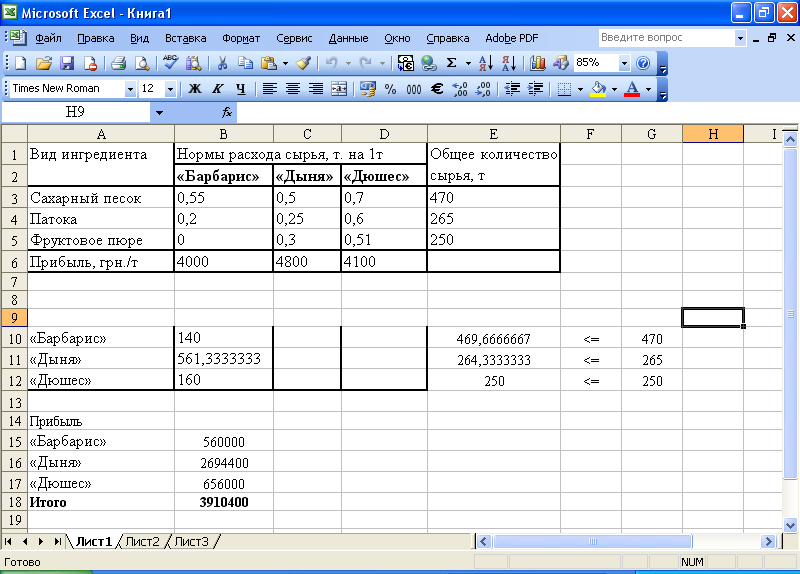This screenshot has height=574, width=800.
Task: Apply the Euro currency format
Action: point(437,89)
